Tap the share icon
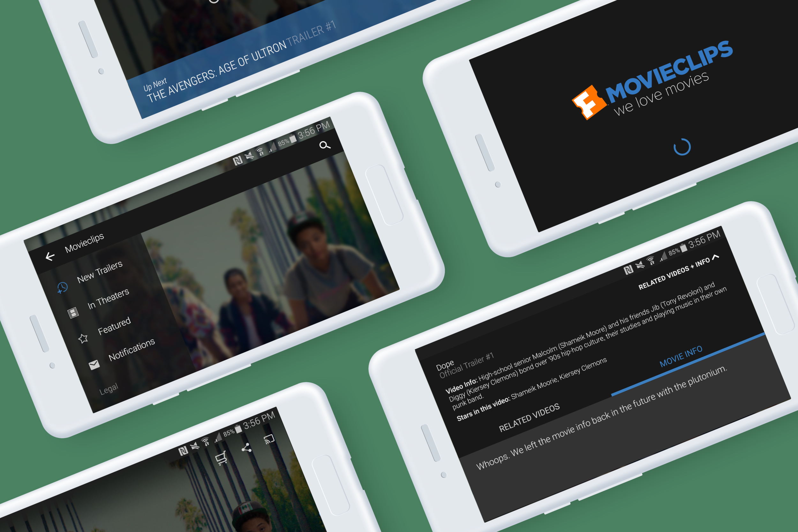798x532 pixels. pos(246,448)
